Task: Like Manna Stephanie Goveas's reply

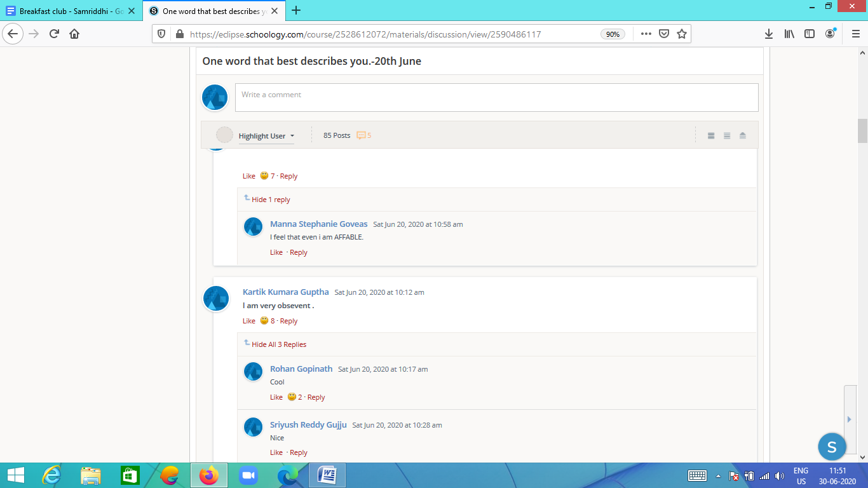Action: coord(276,252)
